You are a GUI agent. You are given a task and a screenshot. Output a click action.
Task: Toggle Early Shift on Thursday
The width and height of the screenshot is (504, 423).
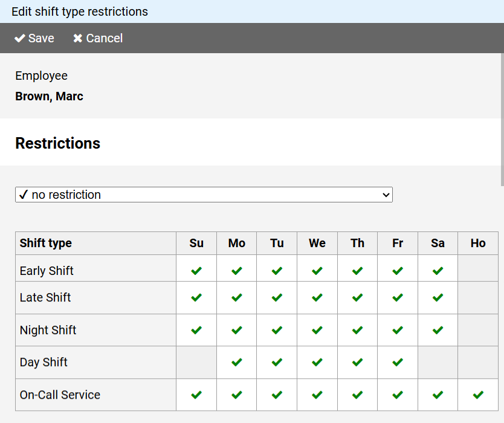pos(357,271)
